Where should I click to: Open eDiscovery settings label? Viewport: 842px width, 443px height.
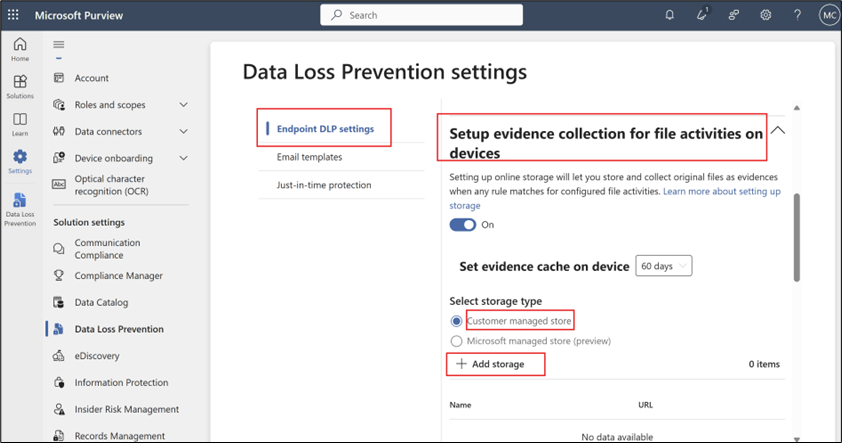click(97, 355)
